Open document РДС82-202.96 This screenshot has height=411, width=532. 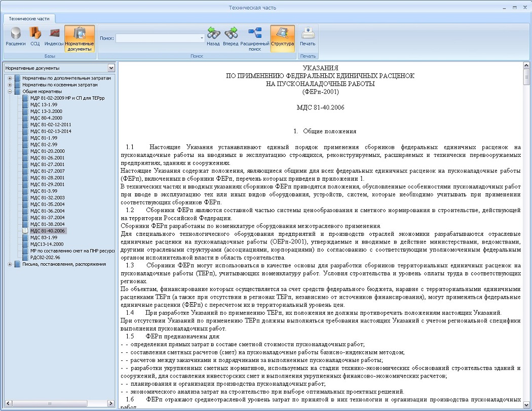pos(45,258)
